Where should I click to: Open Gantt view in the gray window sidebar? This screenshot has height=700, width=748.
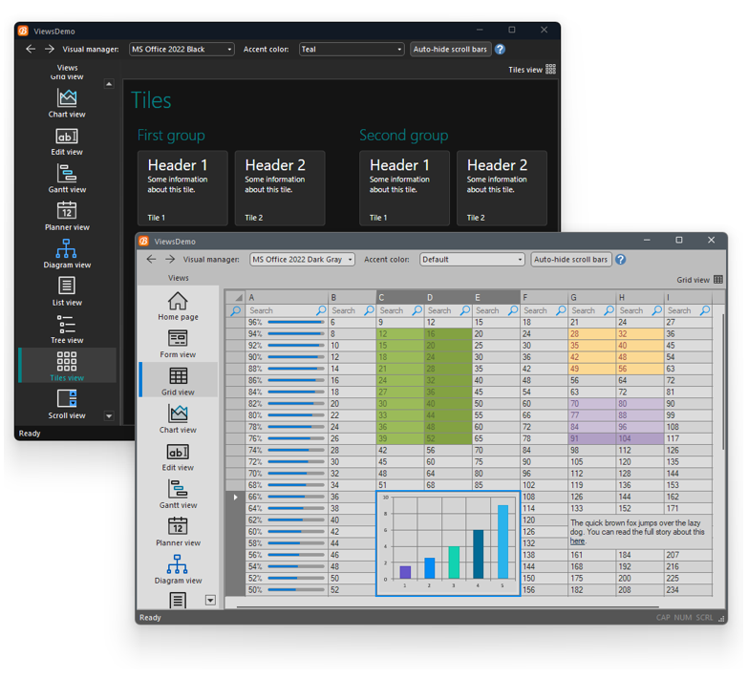click(178, 495)
